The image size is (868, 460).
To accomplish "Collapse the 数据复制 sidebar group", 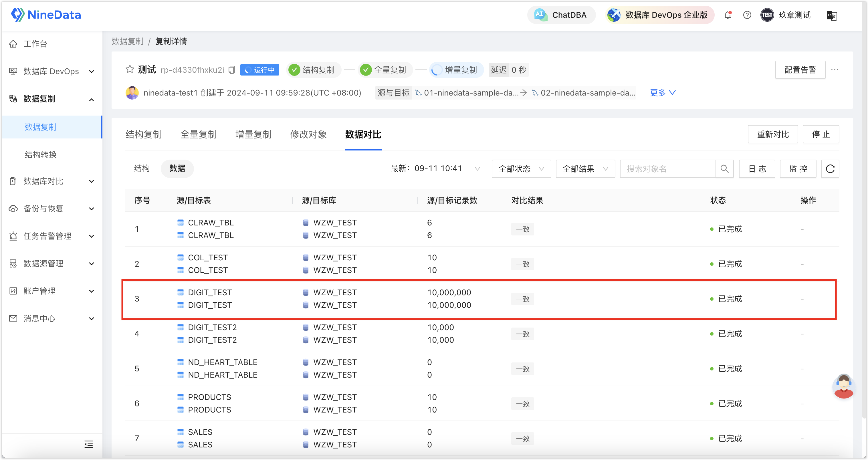I will point(51,99).
